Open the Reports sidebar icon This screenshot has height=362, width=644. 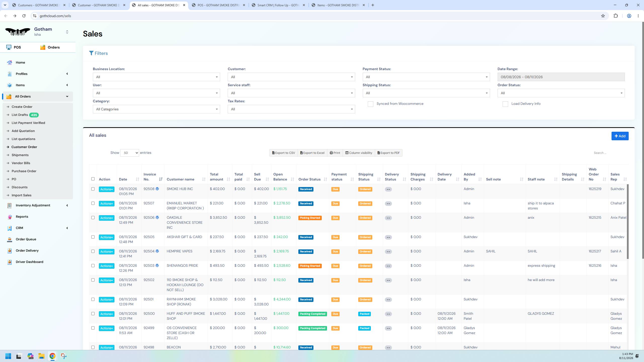pos(10,217)
